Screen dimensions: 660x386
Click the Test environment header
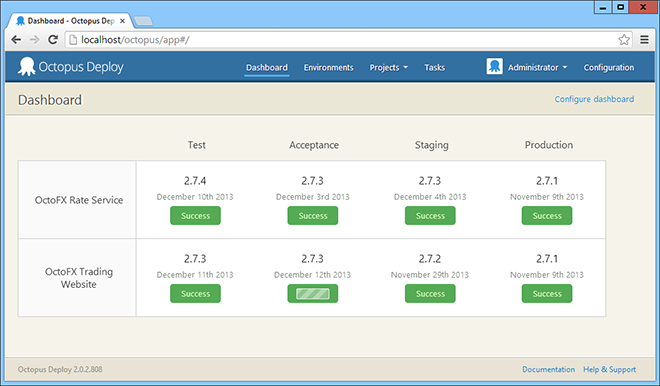pos(197,145)
